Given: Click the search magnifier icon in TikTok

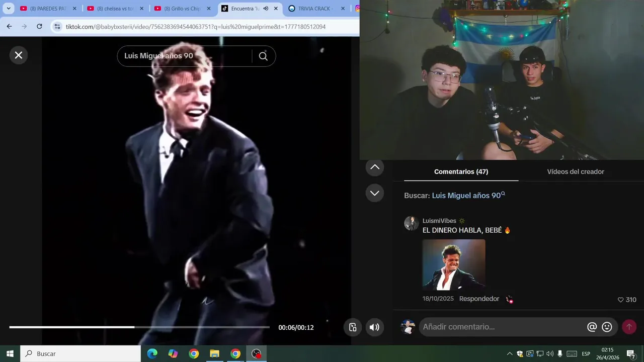Looking at the screenshot, I should point(263,56).
